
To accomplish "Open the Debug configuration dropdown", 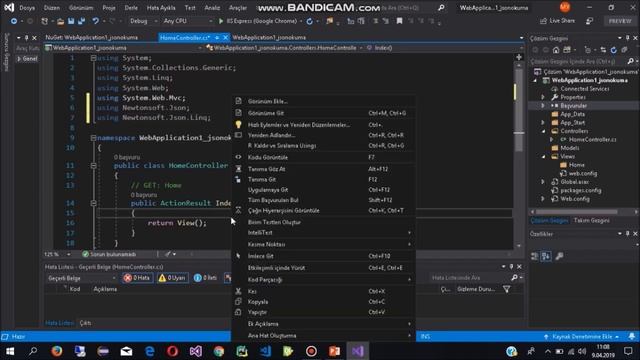I will click(144, 21).
